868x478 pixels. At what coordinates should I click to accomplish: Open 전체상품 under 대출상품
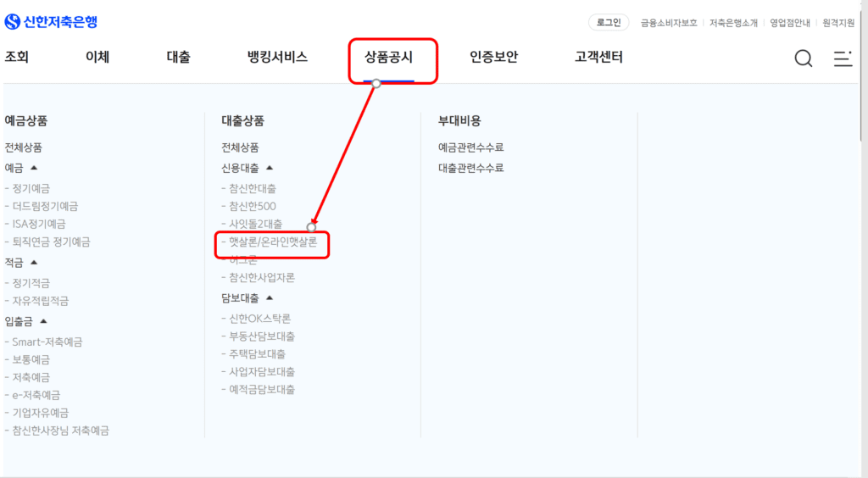click(240, 147)
